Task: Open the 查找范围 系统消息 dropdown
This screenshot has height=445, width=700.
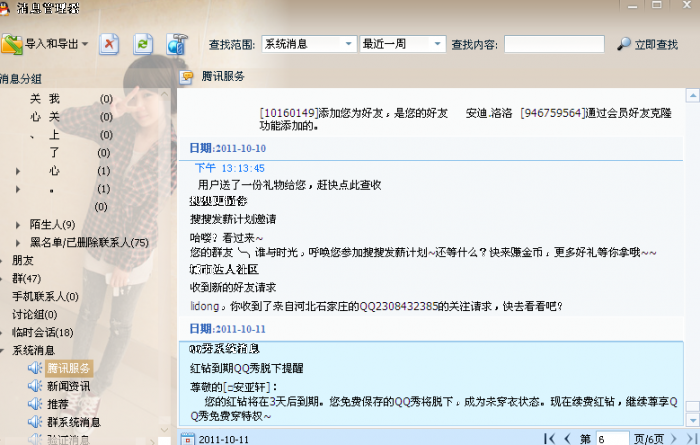Action: point(309,44)
